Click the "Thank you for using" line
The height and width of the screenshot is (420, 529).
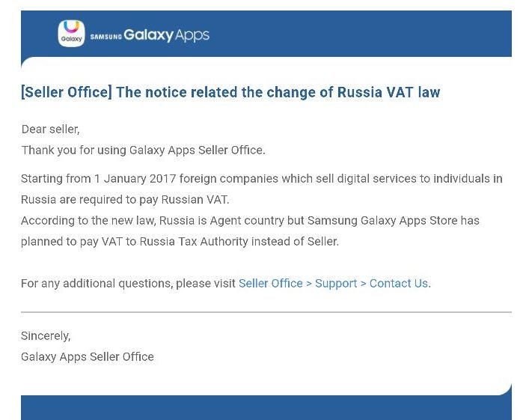coord(143,150)
